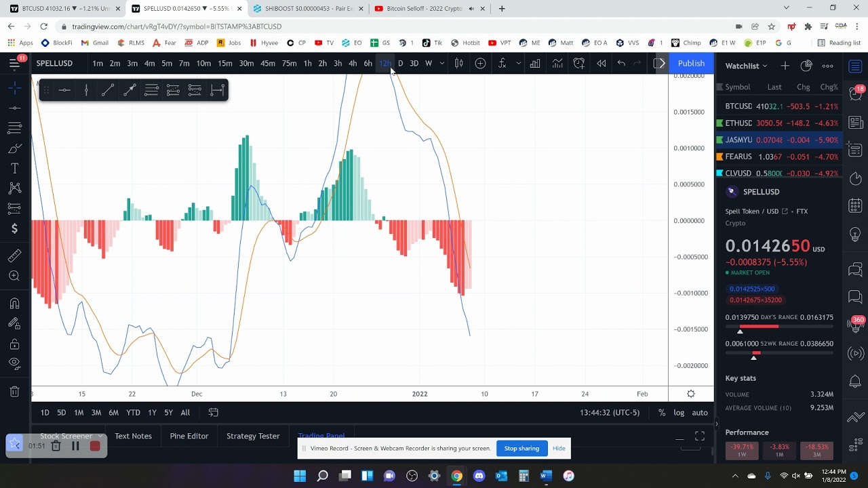Click the compare or add symbol plus icon
Image resolution: width=868 pixels, height=488 pixels.
tap(480, 63)
